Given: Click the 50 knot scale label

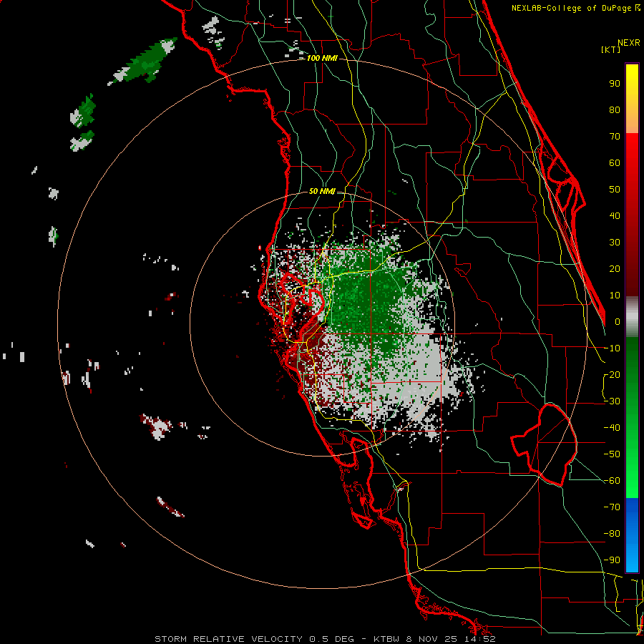Looking at the screenshot, I should click(615, 190).
